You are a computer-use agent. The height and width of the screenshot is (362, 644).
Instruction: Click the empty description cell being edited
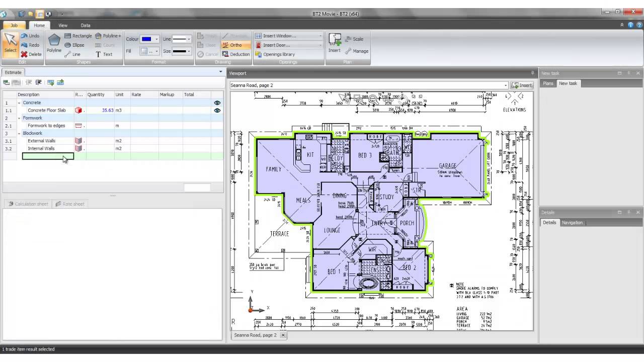[x=48, y=156]
